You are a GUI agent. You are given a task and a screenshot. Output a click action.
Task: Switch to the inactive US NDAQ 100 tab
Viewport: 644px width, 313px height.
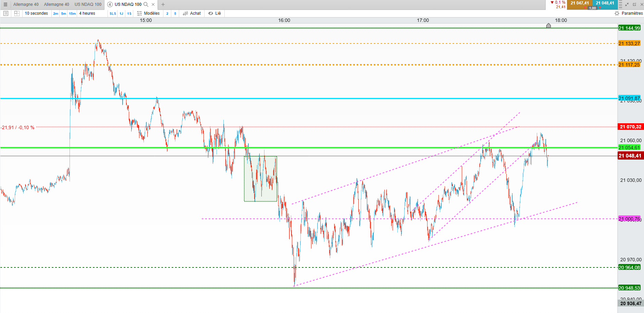click(88, 4)
